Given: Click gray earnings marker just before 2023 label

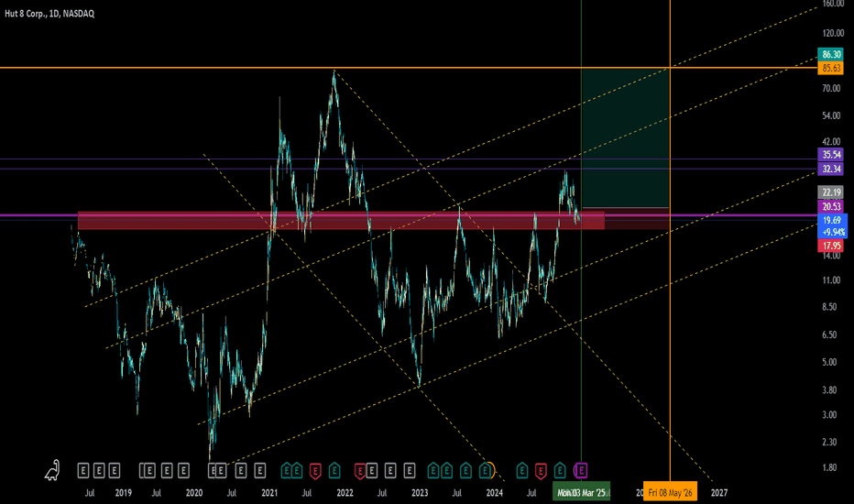Looking at the screenshot, I should 409,470.
